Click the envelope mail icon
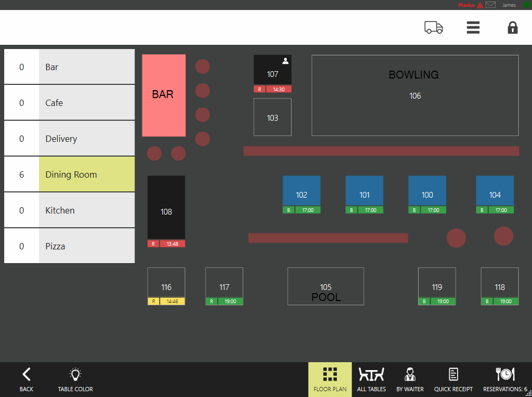The height and width of the screenshot is (397, 532). tap(490, 5)
